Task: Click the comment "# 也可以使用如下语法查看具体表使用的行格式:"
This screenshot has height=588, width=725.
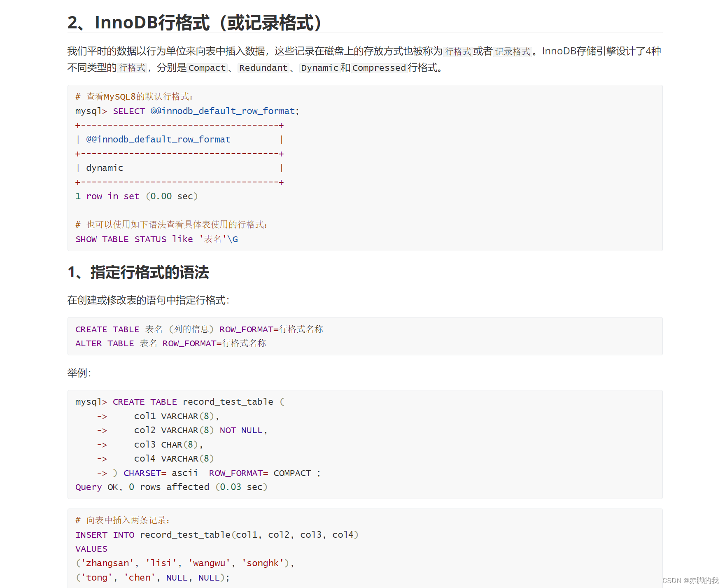Action: point(171,225)
